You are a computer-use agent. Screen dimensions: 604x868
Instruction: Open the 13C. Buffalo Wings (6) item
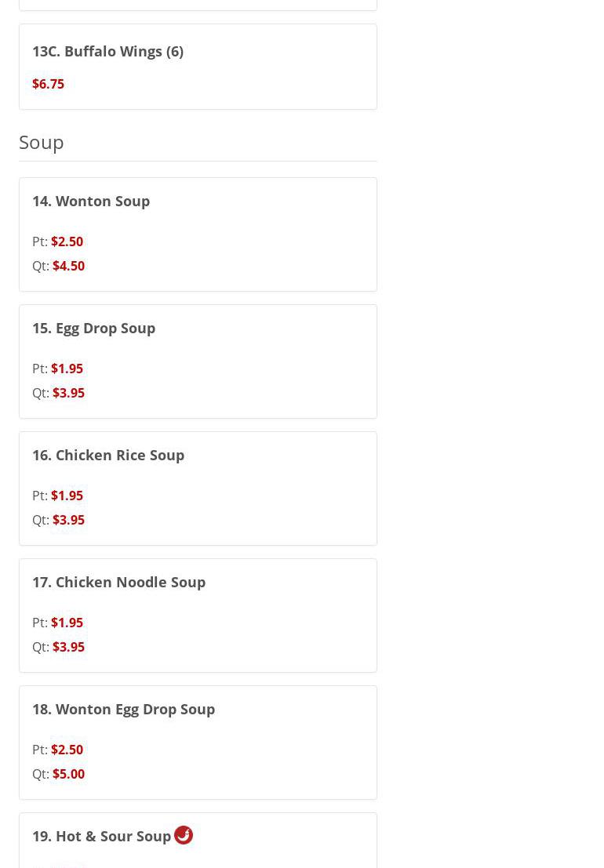coord(107,51)
